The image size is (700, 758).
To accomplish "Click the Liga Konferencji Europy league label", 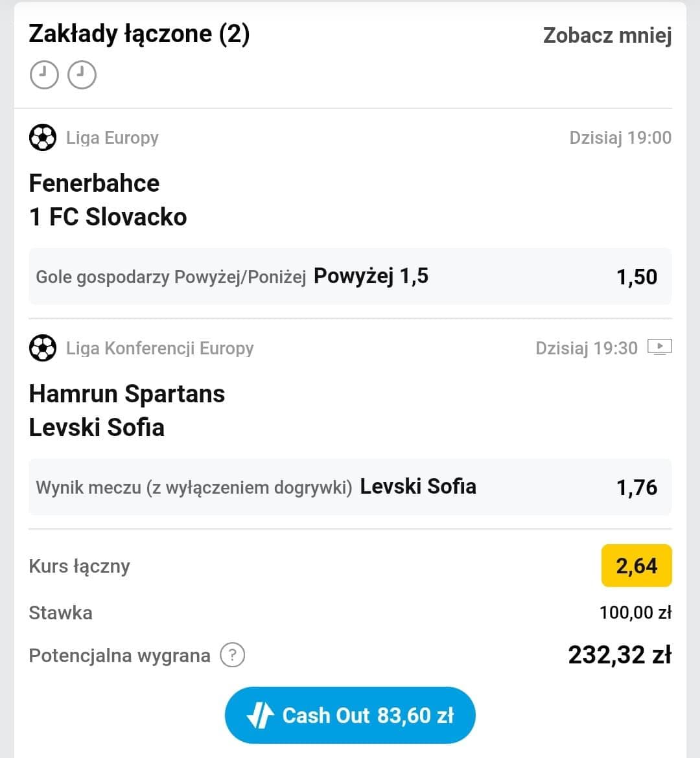I will click(159, 348).
